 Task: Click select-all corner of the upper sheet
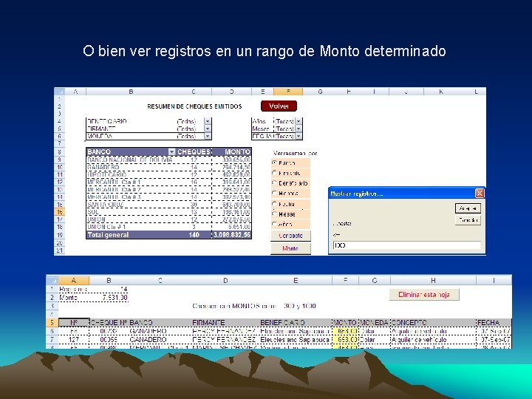(59, 92)
